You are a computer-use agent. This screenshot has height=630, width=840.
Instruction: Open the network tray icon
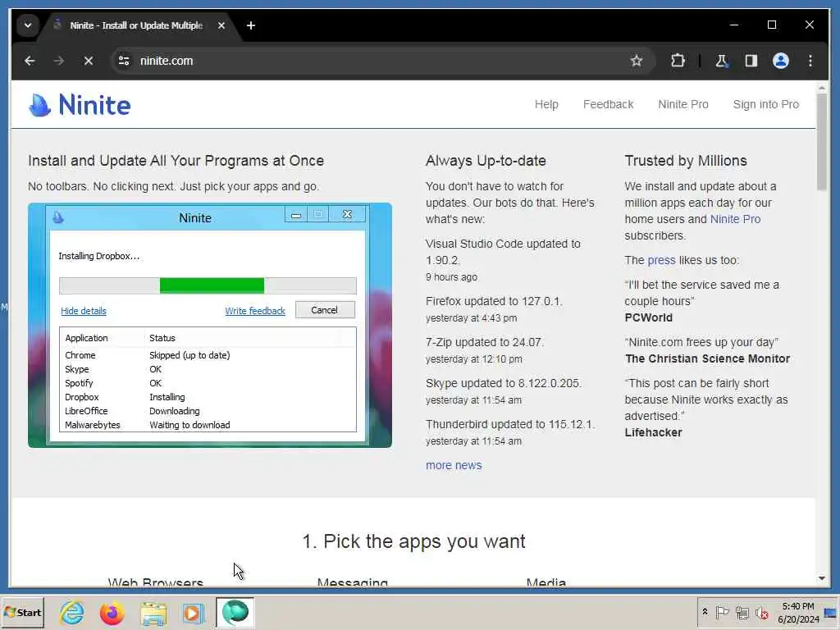coord(742,612)
